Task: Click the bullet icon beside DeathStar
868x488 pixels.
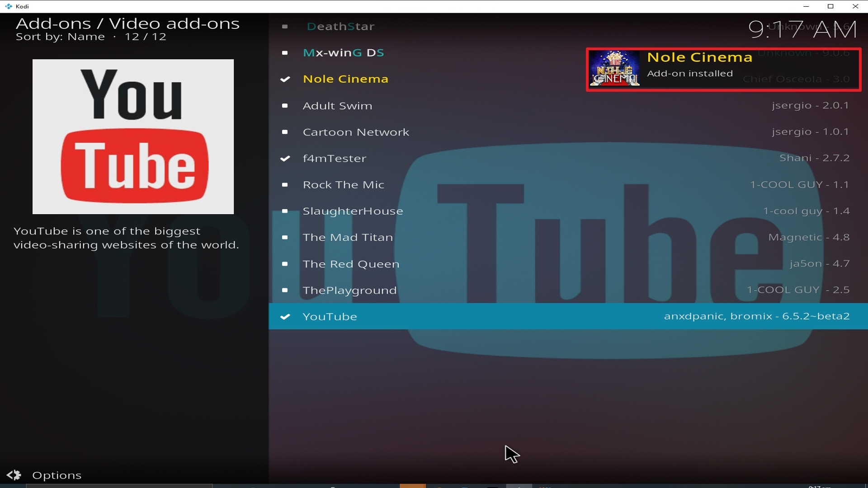Action: pyautogui.click(x=285, y=26)
